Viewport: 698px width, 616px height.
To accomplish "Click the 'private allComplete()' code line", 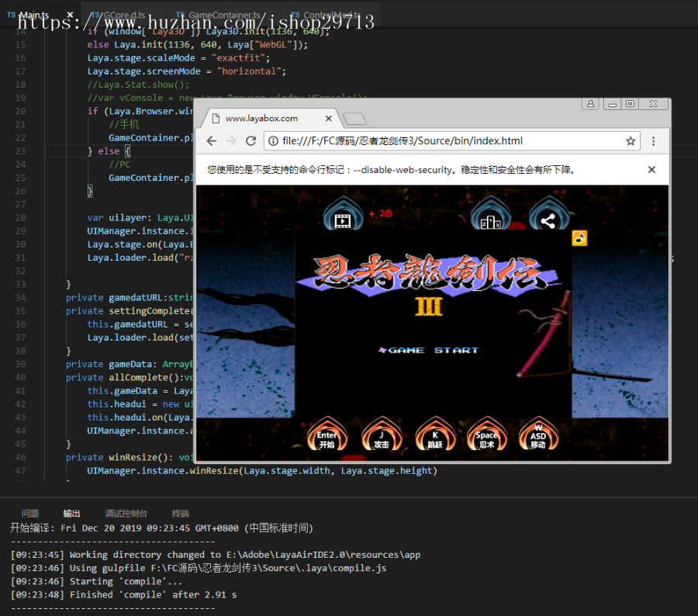I will pos(129,377).
